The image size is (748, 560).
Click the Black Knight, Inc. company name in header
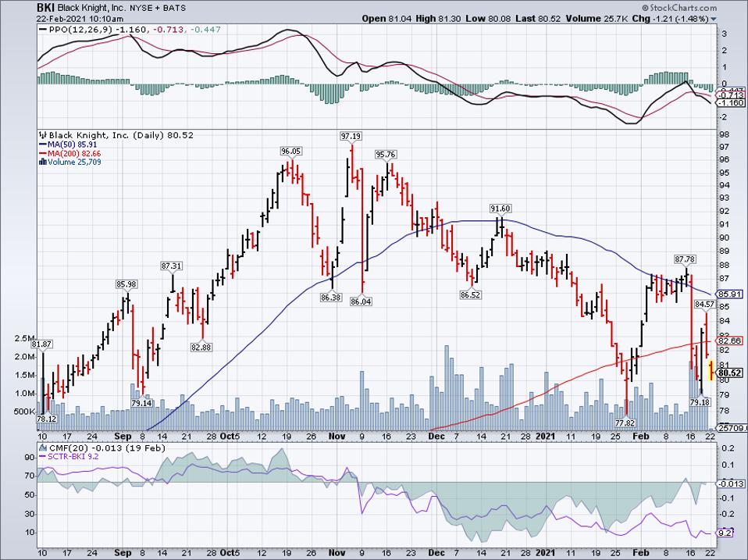click(x=90, y=8)
